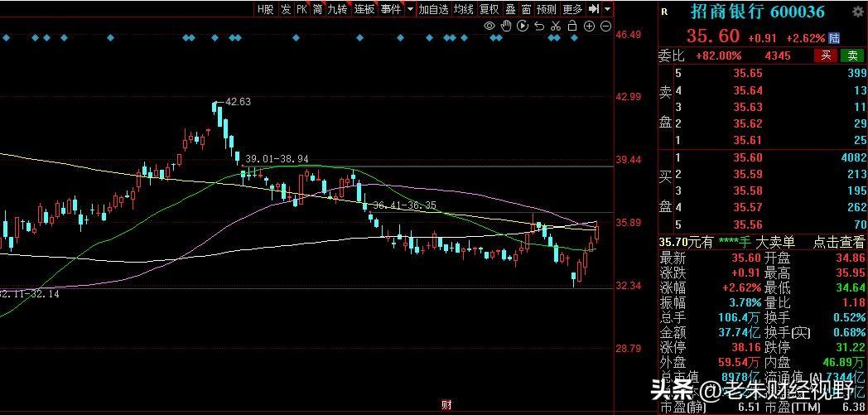Click the 28.79 price axis label
The image size is (868, 415).
coord(629,348)
